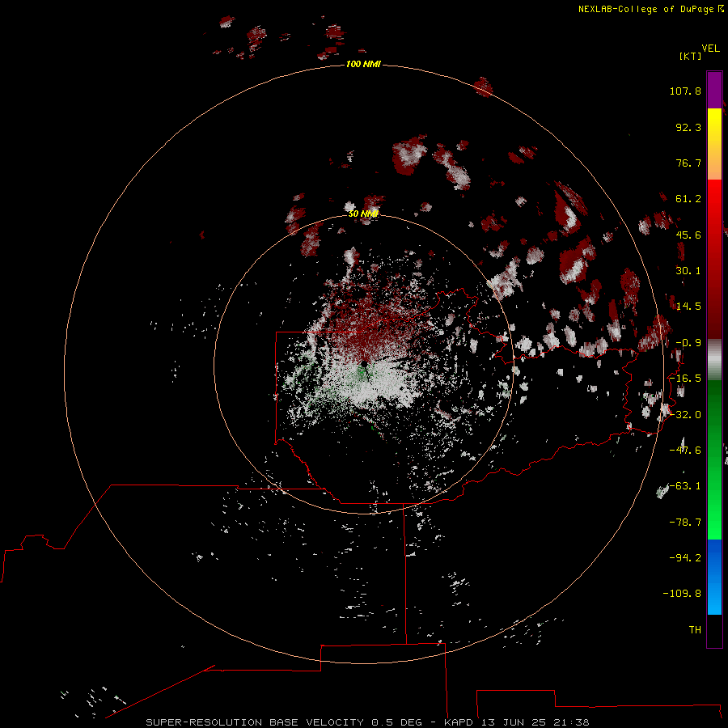
Task: Click the -94.2 legend value
Action: tap(685, 557)
